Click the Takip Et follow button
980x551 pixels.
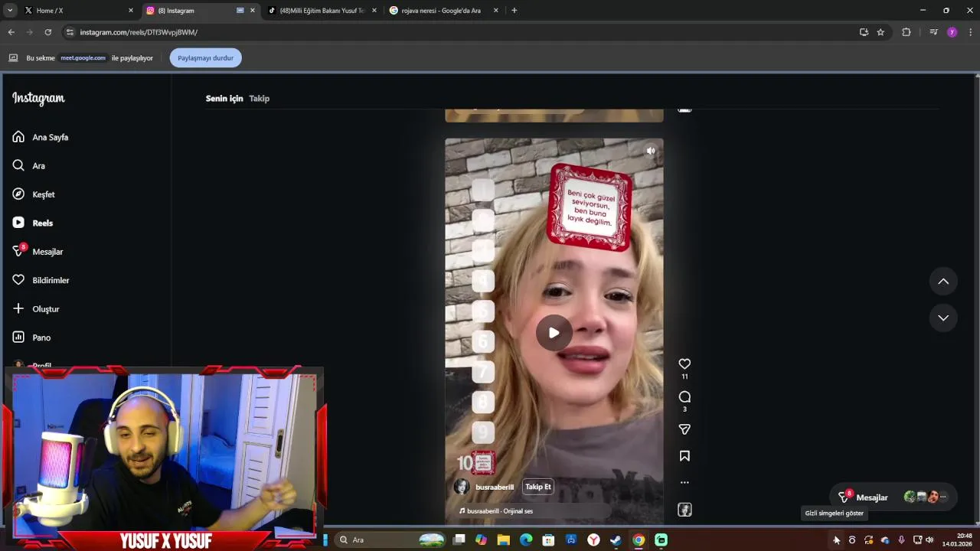537,487
